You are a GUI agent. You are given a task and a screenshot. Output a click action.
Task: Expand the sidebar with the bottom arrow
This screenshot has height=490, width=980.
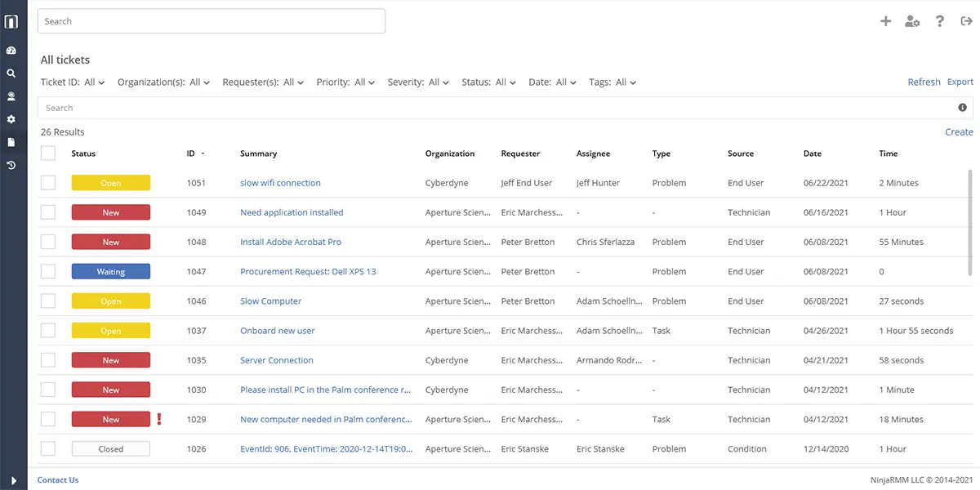pyautogui.click(x=13, y=480)
